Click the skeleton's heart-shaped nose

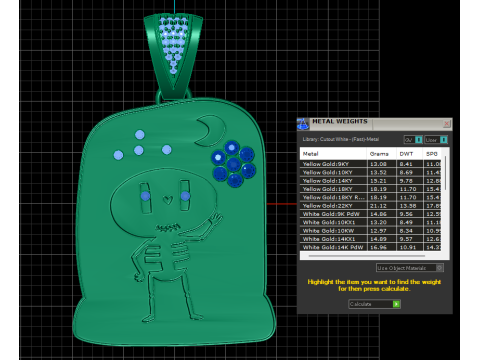pos(168,200)
